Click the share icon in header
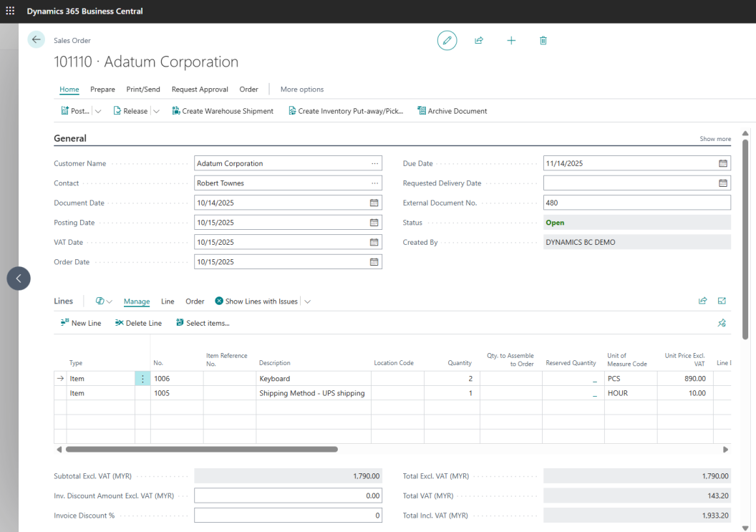The height and width of the screenshot is (532, 756). 479,41
